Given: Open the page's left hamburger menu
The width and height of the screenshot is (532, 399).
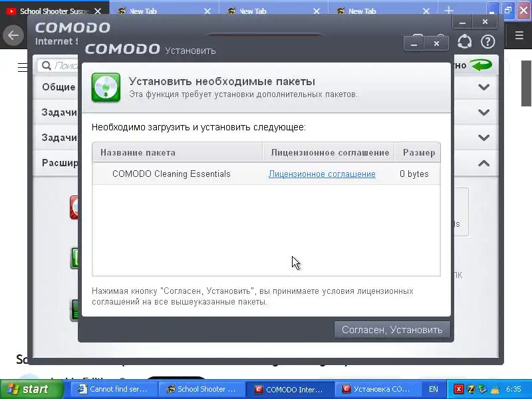Looking at the screenshot, I should tap(23, 67).
